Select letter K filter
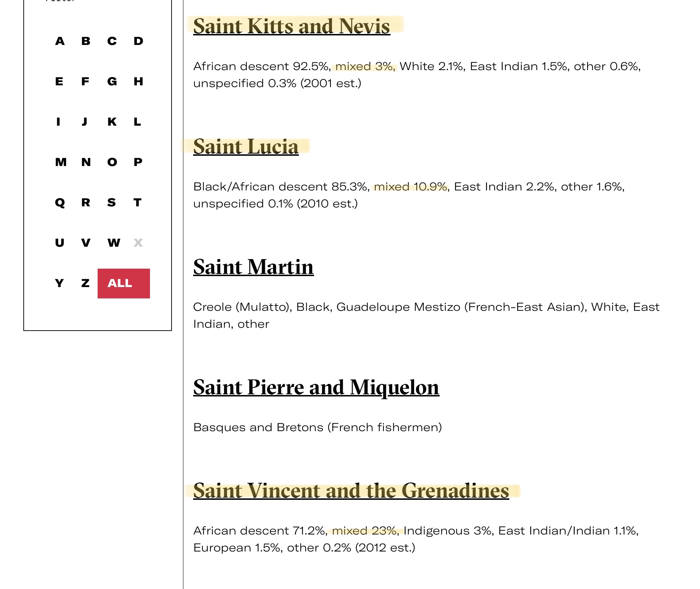Image resolution: width=700 pixels, height=589 pixels. [112, 122]
